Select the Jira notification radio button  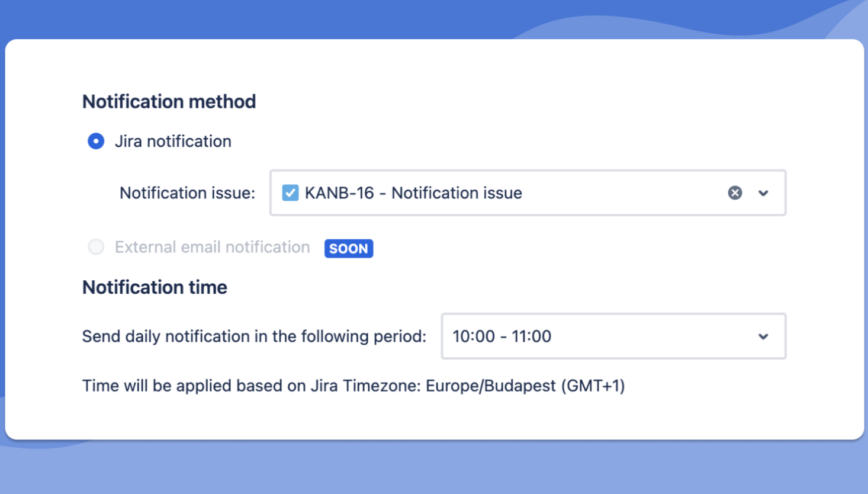[96, 141]
